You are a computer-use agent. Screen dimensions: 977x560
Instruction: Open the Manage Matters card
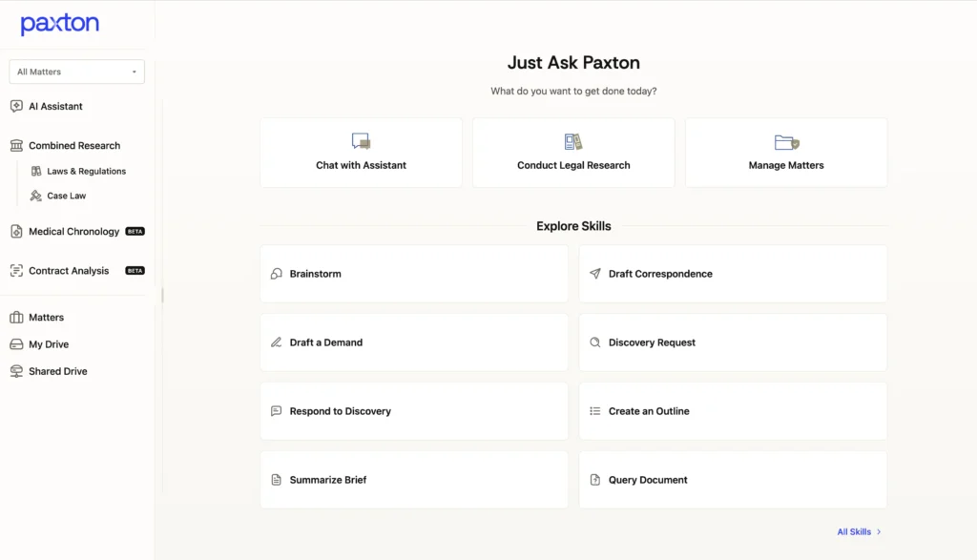(786, 153)
